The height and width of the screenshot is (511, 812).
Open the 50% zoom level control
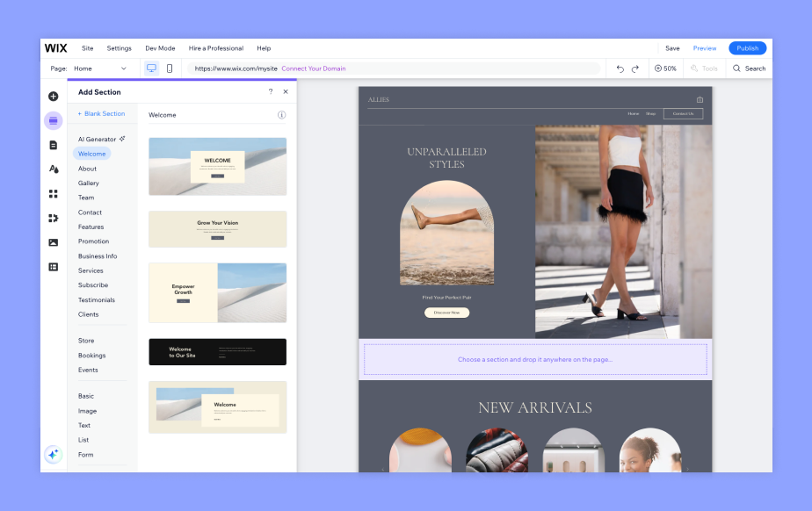[x=665, y=68]
